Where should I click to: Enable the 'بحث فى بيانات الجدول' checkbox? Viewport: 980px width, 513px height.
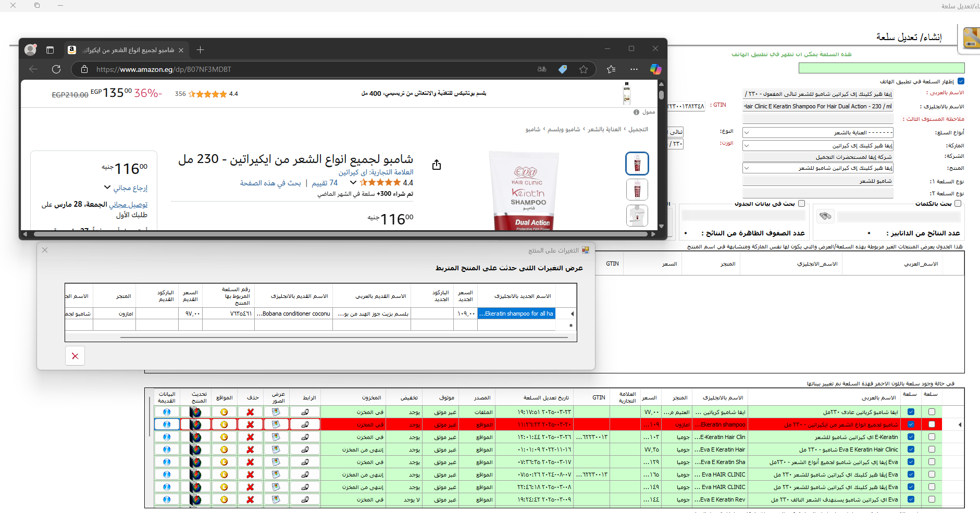[801, 204]
